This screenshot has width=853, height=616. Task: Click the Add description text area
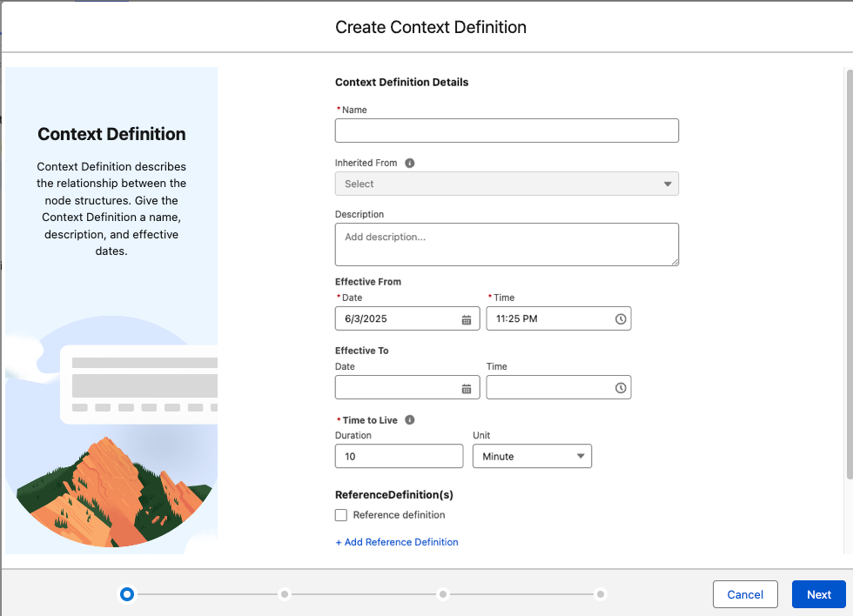coord(507,244)
